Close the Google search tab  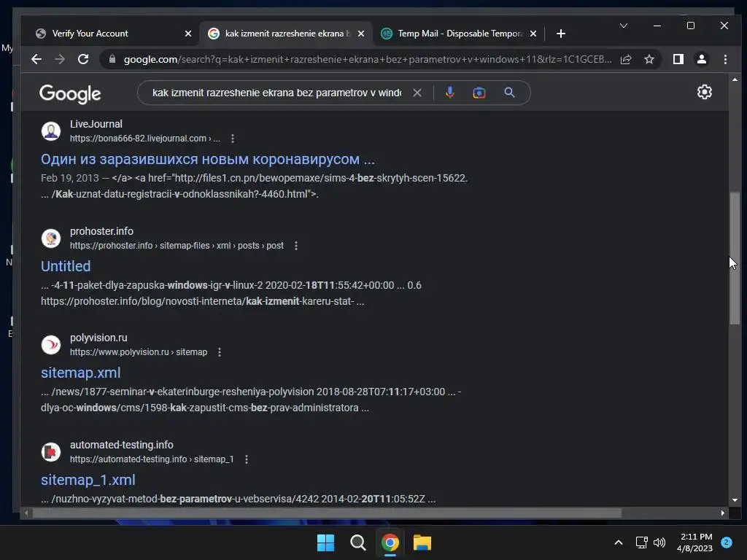point(361,34)
